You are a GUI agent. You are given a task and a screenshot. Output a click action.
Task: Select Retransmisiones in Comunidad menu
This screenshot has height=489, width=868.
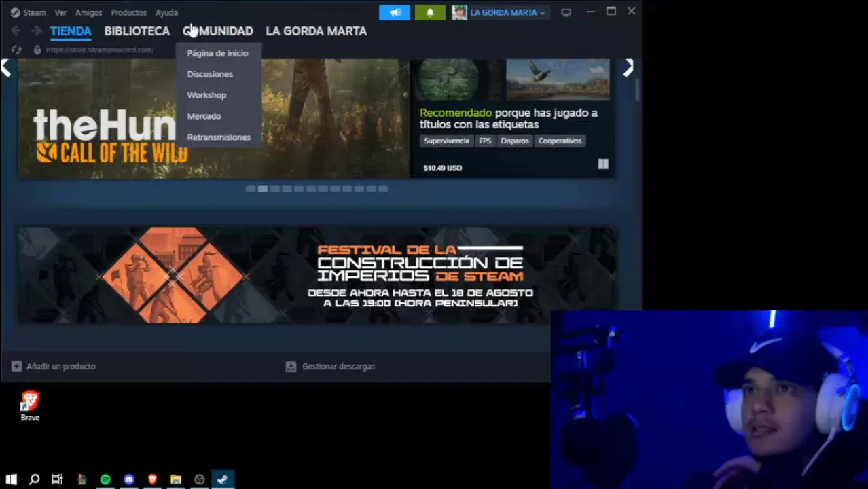[x=218, y=137]
